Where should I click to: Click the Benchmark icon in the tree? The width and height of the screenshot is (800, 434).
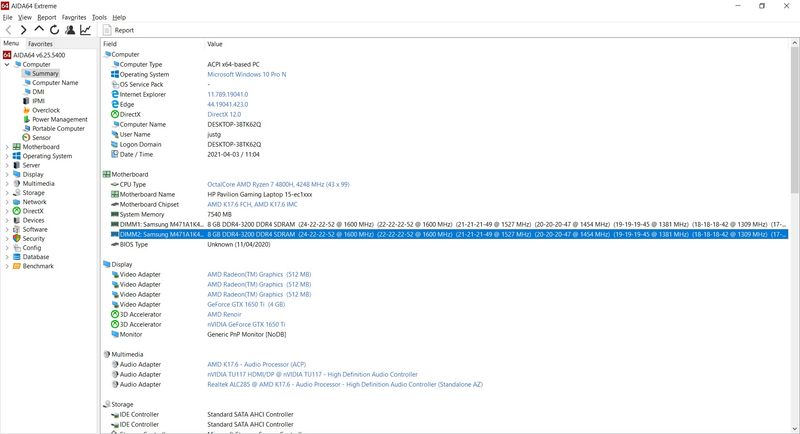click(16, 266)
